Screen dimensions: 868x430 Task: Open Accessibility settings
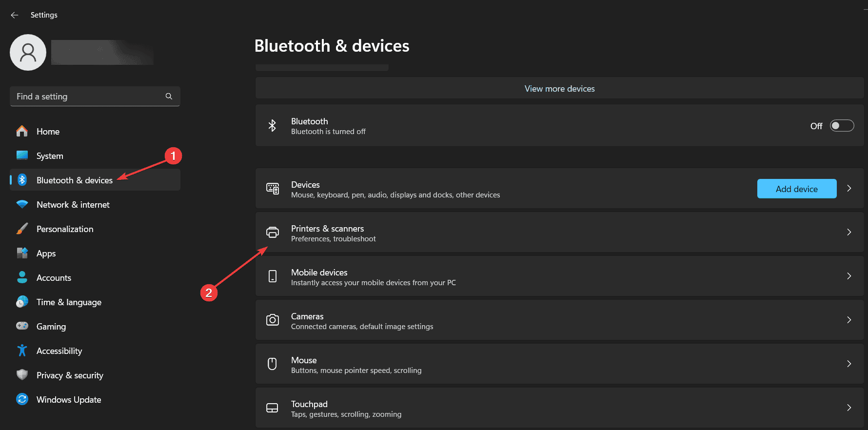(x=95, y=351)
